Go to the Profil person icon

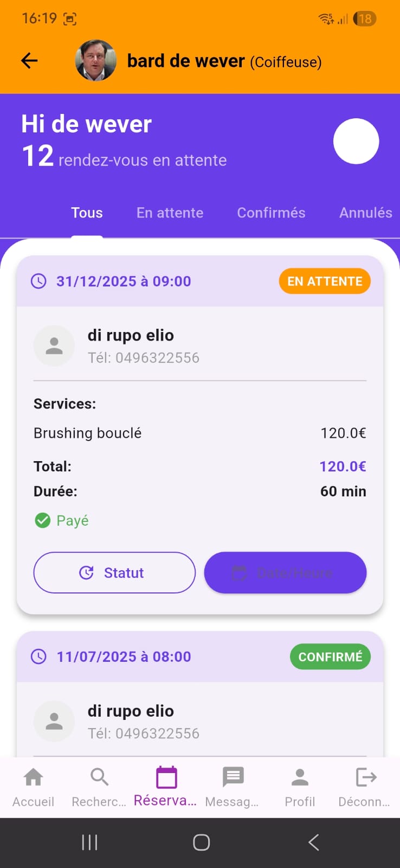click(300, 777)
